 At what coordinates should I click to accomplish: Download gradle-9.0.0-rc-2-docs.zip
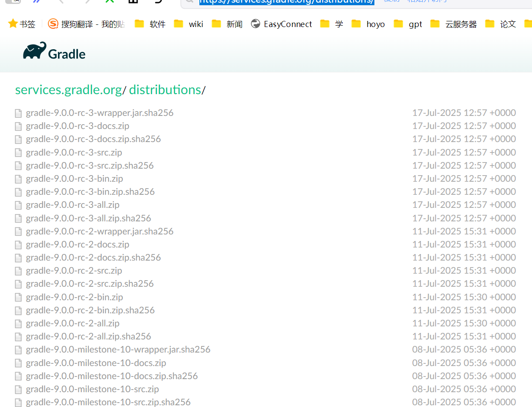click(x=77, y=244)
